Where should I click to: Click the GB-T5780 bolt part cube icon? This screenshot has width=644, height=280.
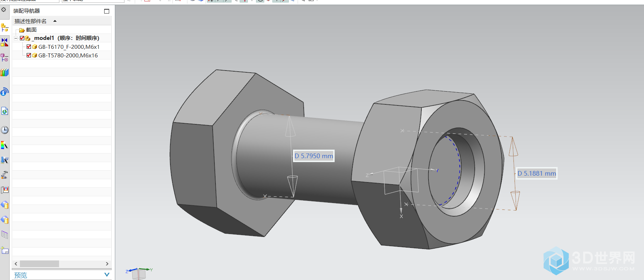tap(34, 55)
